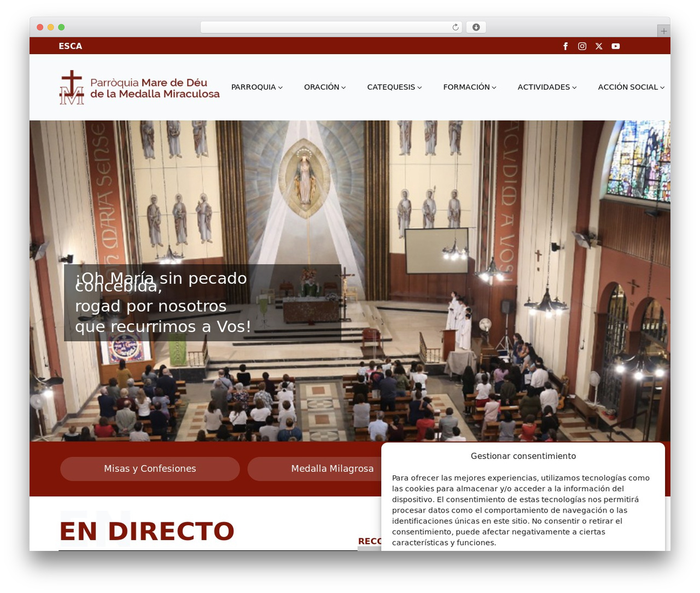Click the browser reload icon
700x593 pixels.
pyautogui.click(x=456, y=27)
